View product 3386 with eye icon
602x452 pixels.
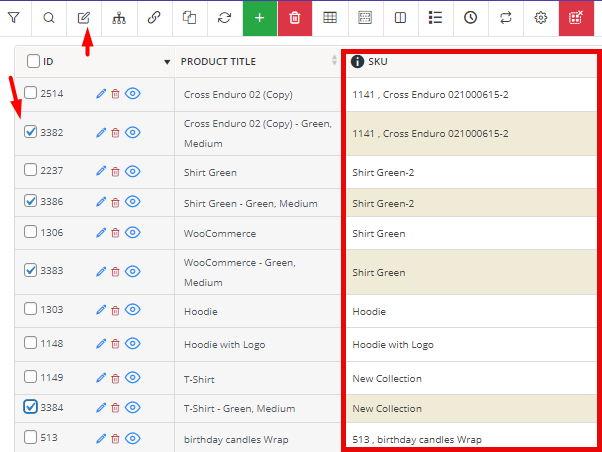coord(133,202)
